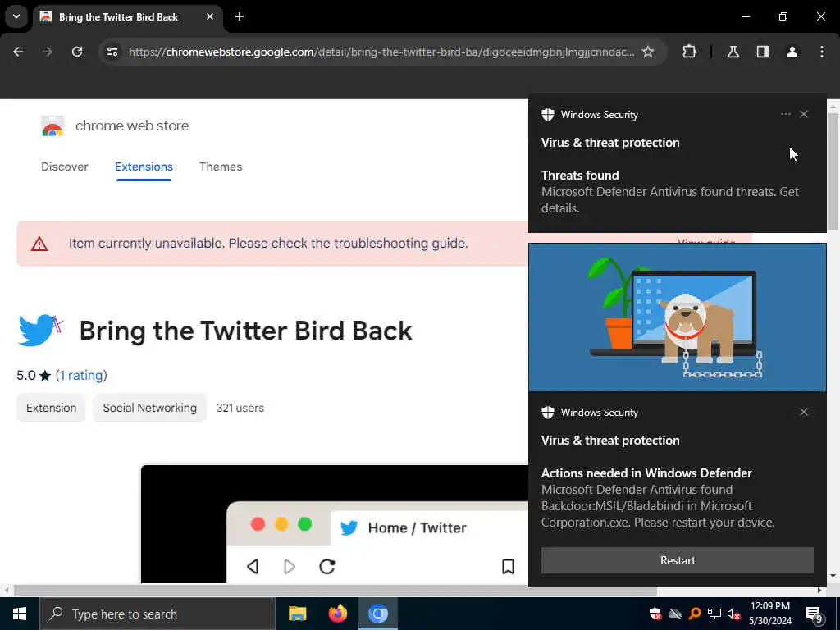Click Restart in Windows Defender notification
Screen dimensions: 840x630
click(x=677, y=560)
